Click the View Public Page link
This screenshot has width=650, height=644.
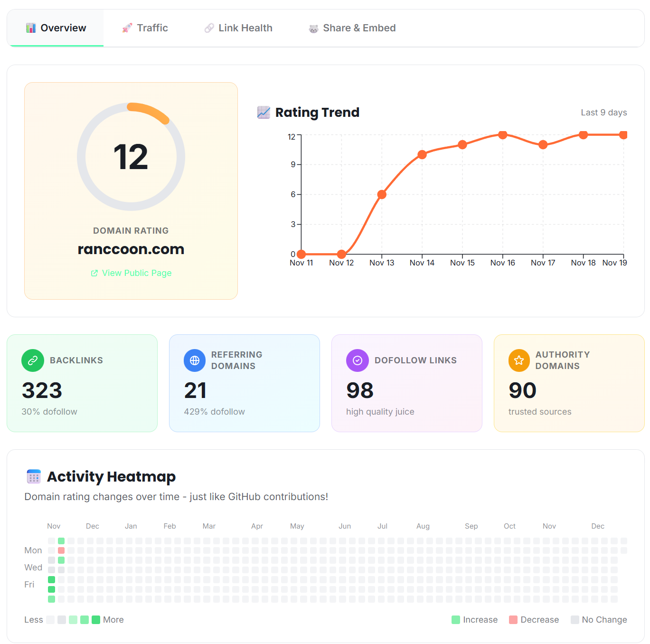click(131, 273)
